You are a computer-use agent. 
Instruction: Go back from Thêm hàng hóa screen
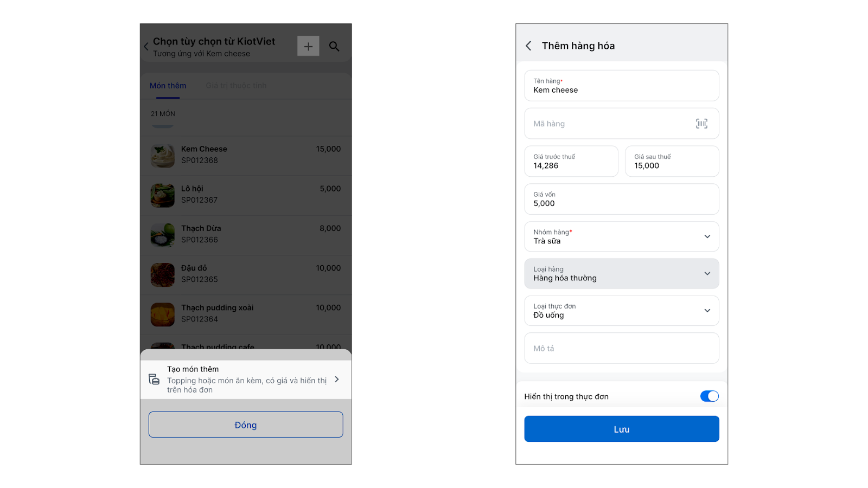coord(528,46)
